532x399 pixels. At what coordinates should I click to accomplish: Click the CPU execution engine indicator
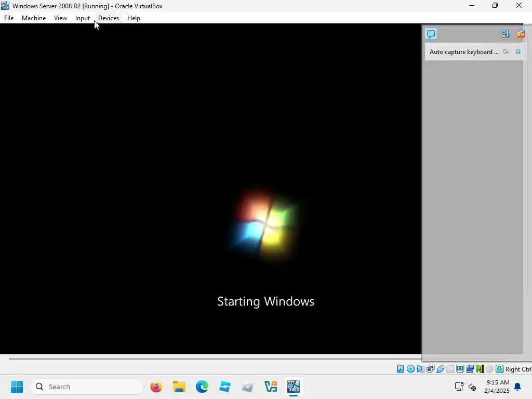pyautogui.click(x=480, y=369)
